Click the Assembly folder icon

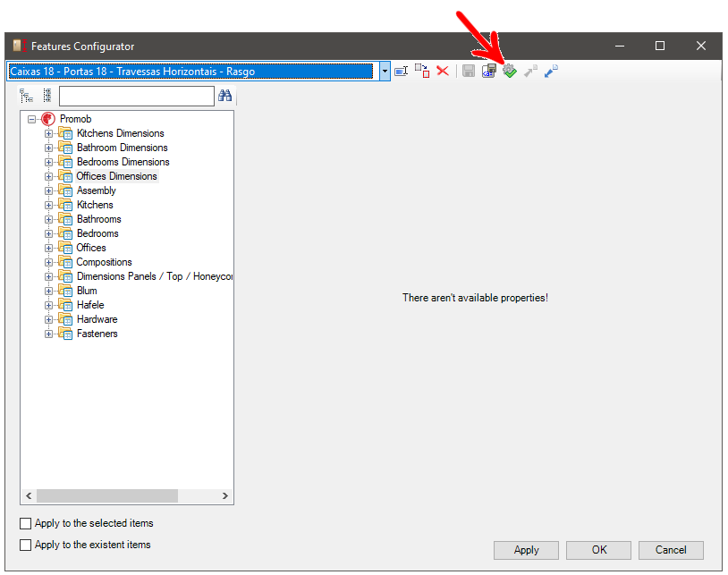(x=65, y=190)
